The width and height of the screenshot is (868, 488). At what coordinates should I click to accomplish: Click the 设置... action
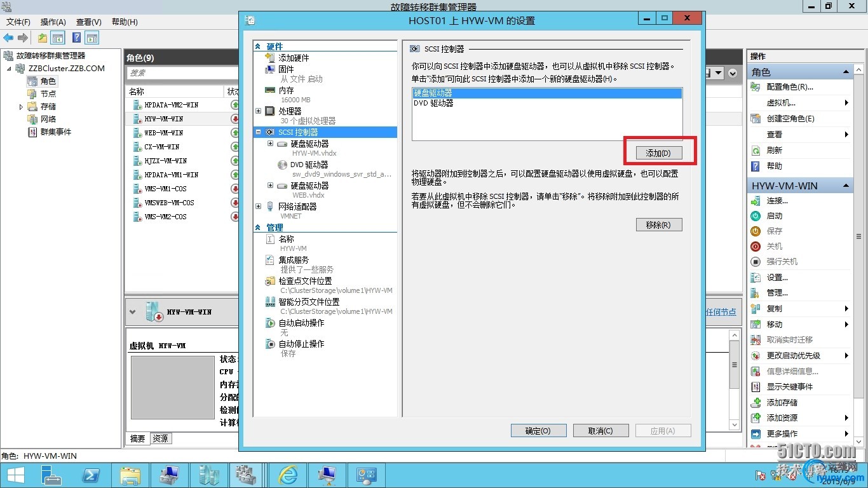(x=777, y=278)
